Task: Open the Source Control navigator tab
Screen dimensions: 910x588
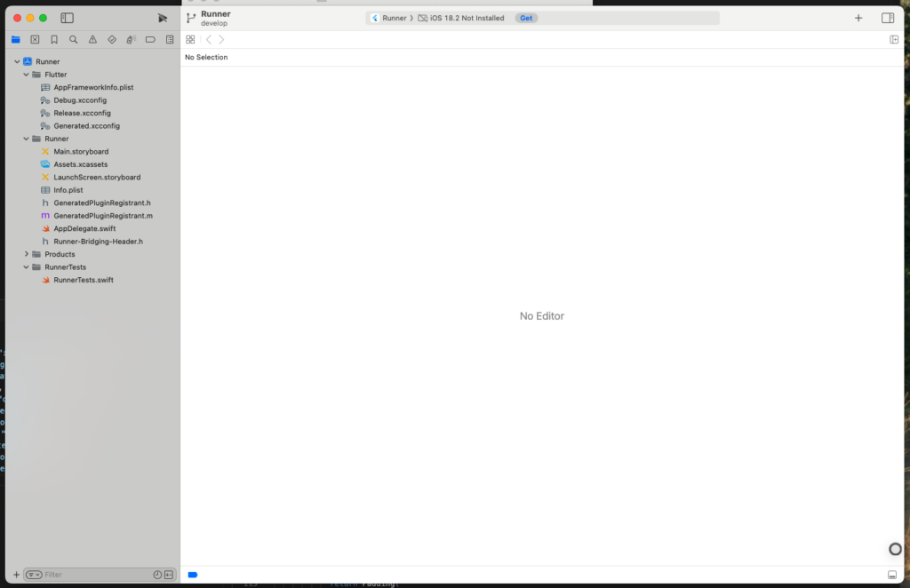Action: click(35, 39)
